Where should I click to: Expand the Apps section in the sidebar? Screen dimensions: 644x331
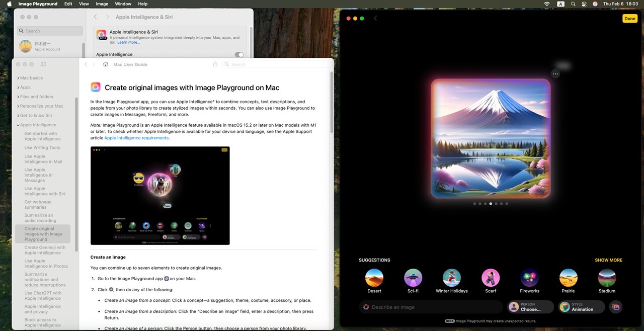(x=18, y=88)
